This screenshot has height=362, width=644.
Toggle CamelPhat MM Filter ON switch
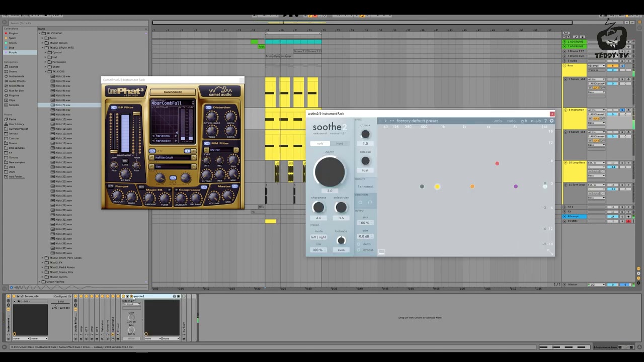tap(207, 143)
